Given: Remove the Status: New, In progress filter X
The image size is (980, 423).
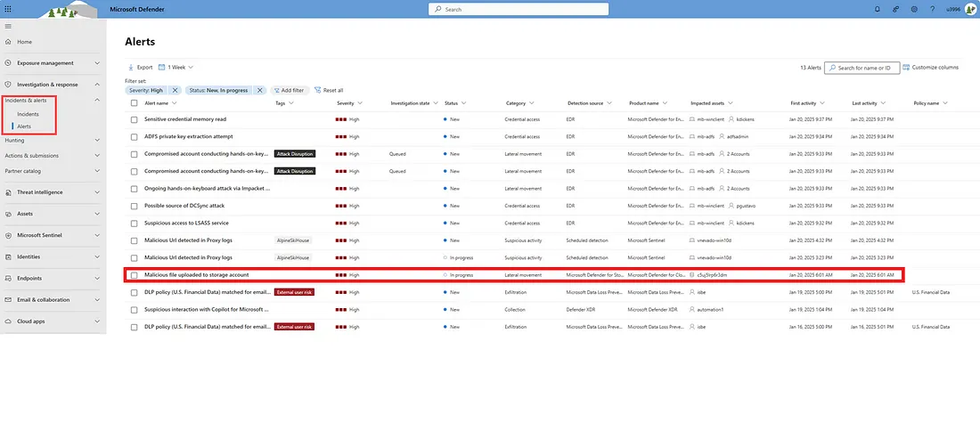Looking at the screenshot, I should pos(259,90).
